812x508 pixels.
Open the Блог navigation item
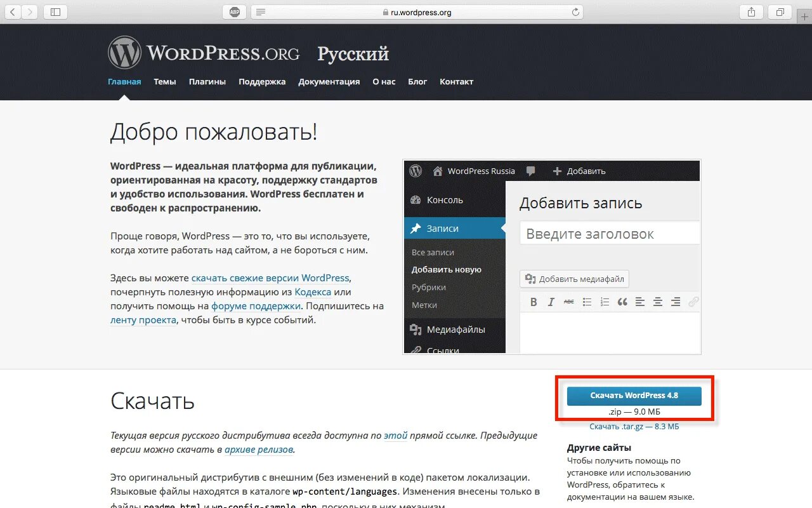click(417, 81)
